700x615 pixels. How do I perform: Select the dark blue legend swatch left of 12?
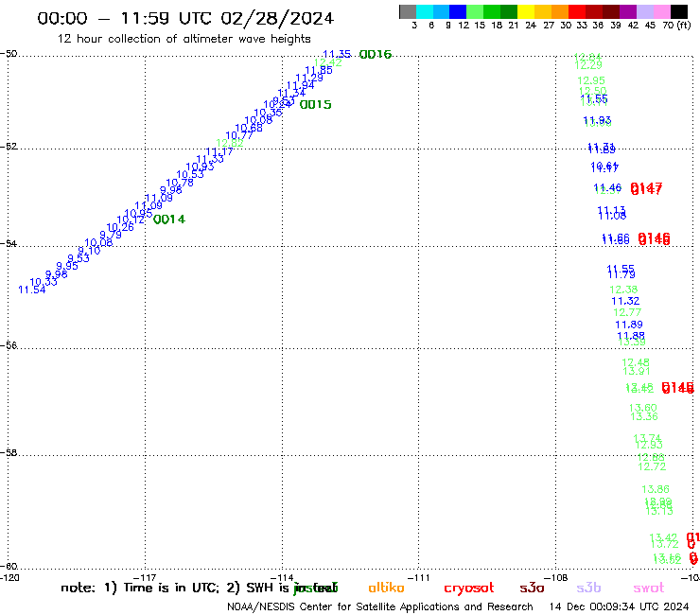[x=458, y=11]
